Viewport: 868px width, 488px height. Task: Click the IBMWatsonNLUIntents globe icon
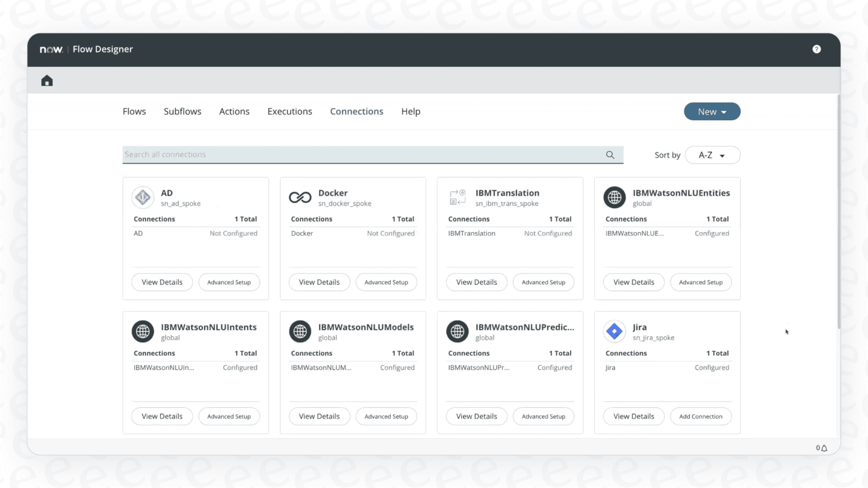[x=143, y=332]
